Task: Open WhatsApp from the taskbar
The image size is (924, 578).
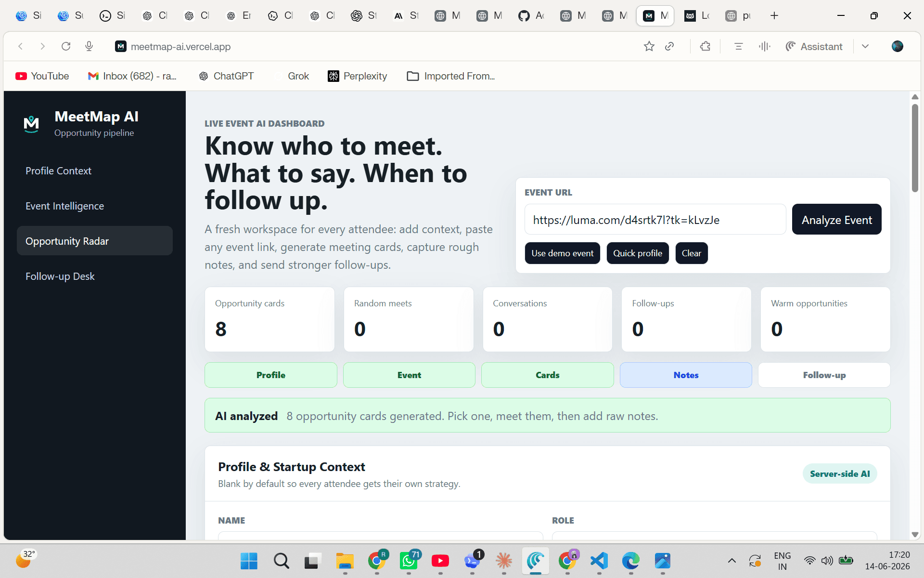Action: (409, 561)
